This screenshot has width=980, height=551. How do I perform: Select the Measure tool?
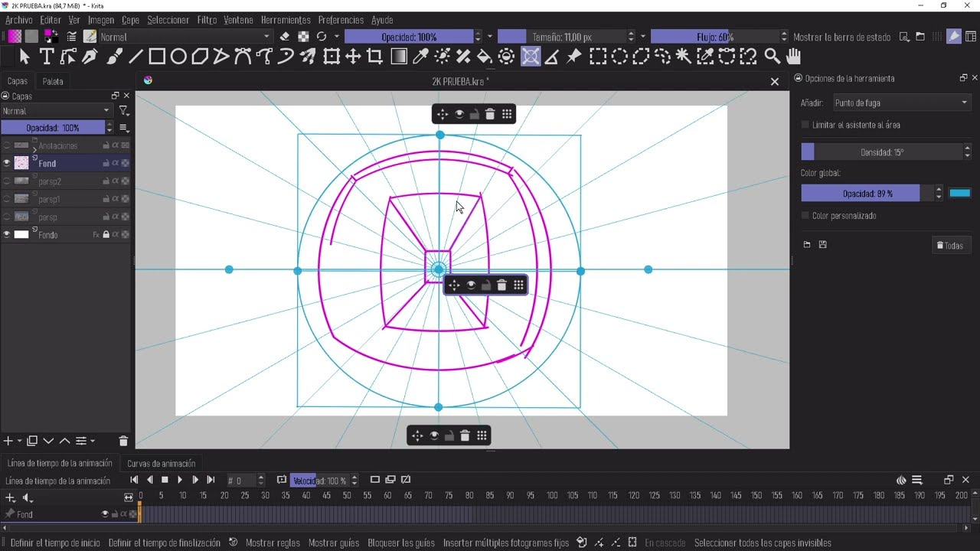click(x=552, y=56)
